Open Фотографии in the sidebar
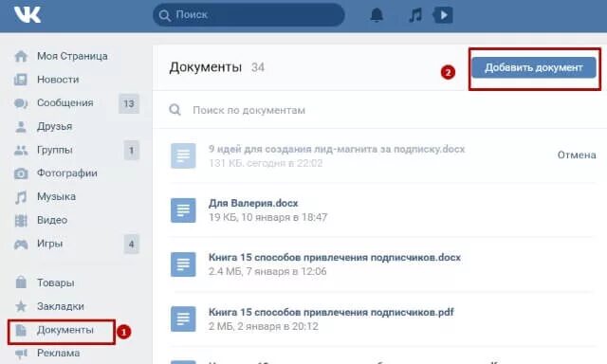 tap(67, 173)
